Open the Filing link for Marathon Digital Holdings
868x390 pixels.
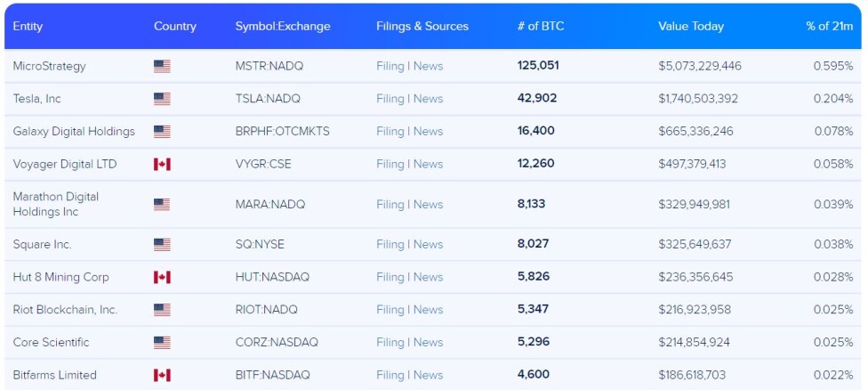(390, 205)
